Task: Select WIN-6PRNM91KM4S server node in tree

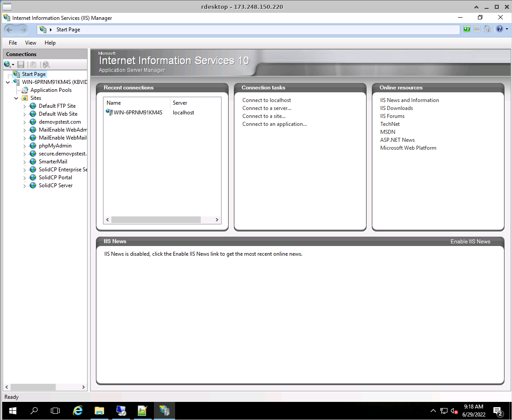Action: click(x=54, y=82)
